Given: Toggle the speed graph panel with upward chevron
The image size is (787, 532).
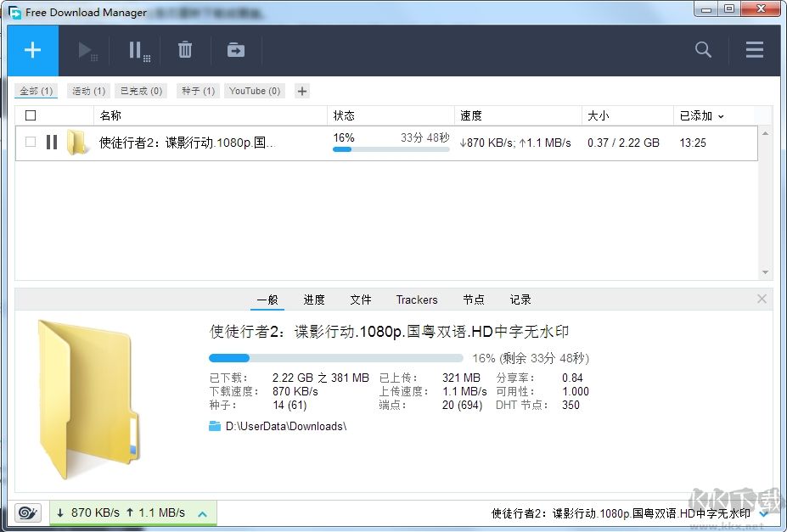Looking at the screenshot, I should pyautogui.click(x=202, y=512).
